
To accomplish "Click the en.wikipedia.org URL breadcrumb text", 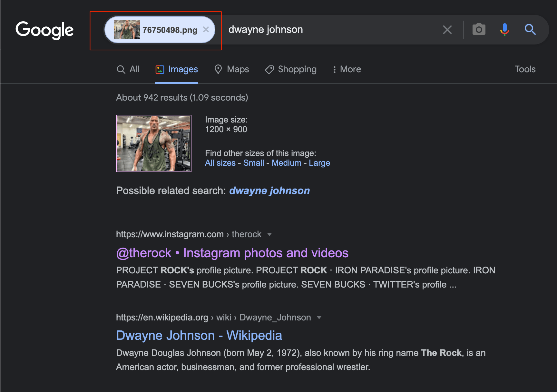I will click(x=213, y=318).
